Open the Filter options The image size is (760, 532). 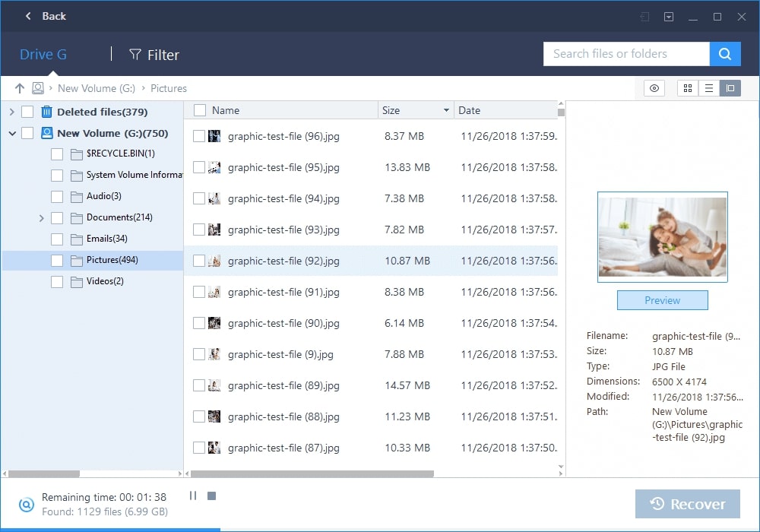point(154,54)
